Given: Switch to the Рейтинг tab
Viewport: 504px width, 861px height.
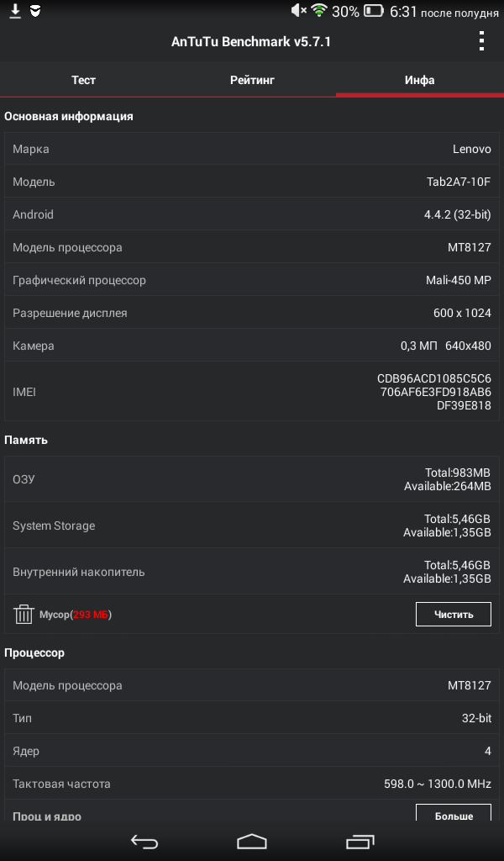Looking at the screenshot, I should coord(252,80).
